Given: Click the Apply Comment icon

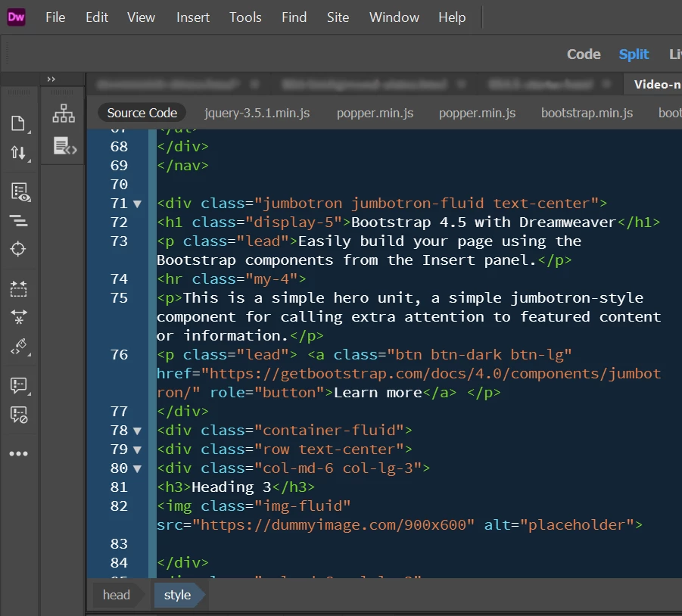Looking at the screenshot, I should (19, 385).
